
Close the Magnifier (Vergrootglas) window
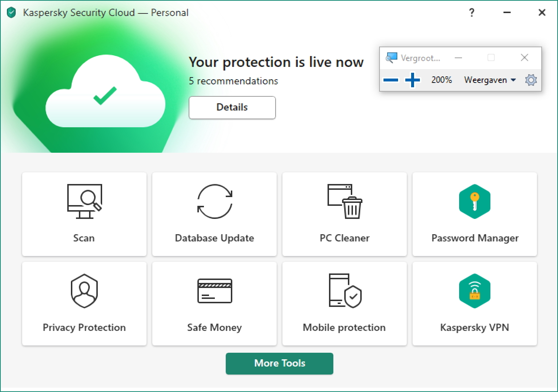click(x=524, y=57)
